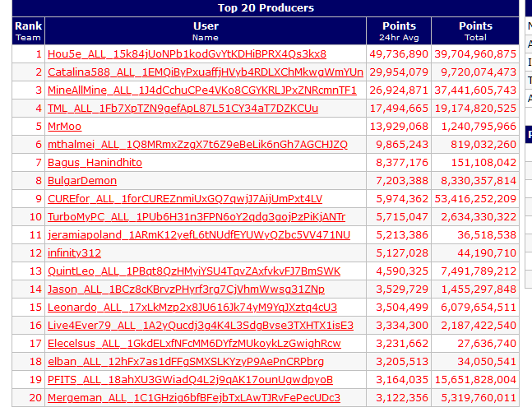Open Leonardo_ALL user link

[192, 307]
